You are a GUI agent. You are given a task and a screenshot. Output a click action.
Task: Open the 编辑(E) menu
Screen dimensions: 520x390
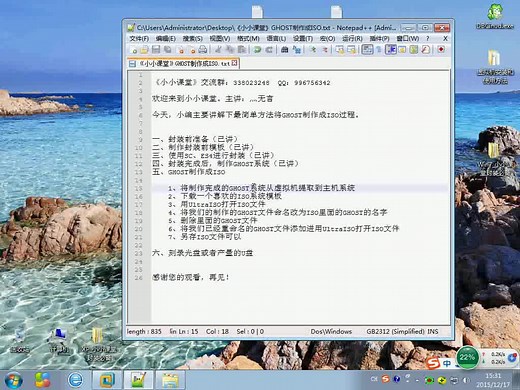166,39
